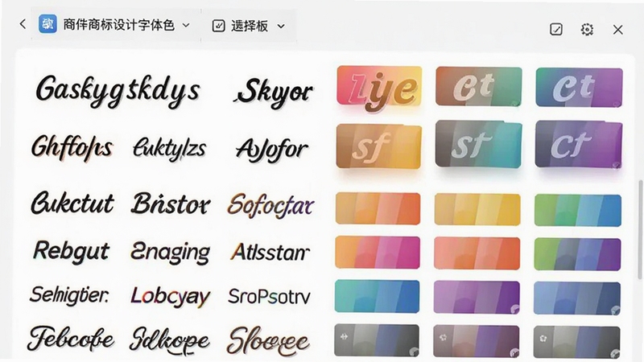The height and width of the screenshot is (362, 644).
Task: Select the teal-purple 'ct' gradient card
Action: (579, 88)
